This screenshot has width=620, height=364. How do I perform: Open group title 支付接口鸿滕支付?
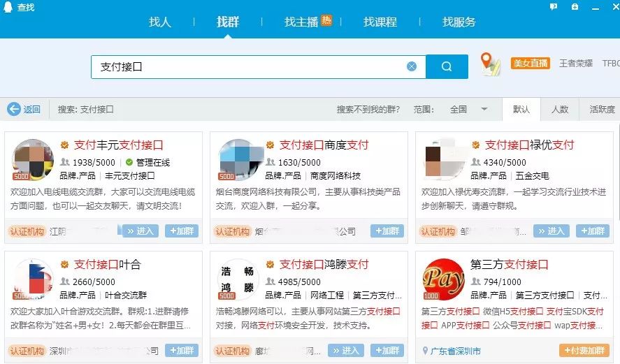point(324,264)
